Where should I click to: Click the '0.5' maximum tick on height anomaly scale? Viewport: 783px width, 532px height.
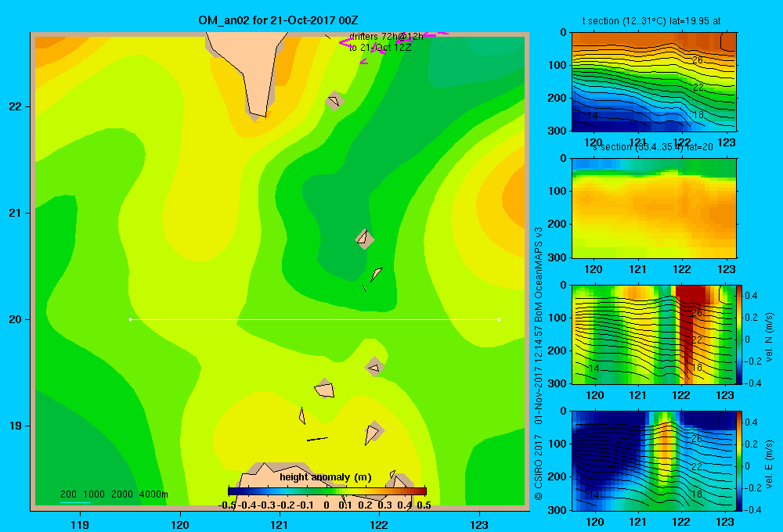coord(424,505)
